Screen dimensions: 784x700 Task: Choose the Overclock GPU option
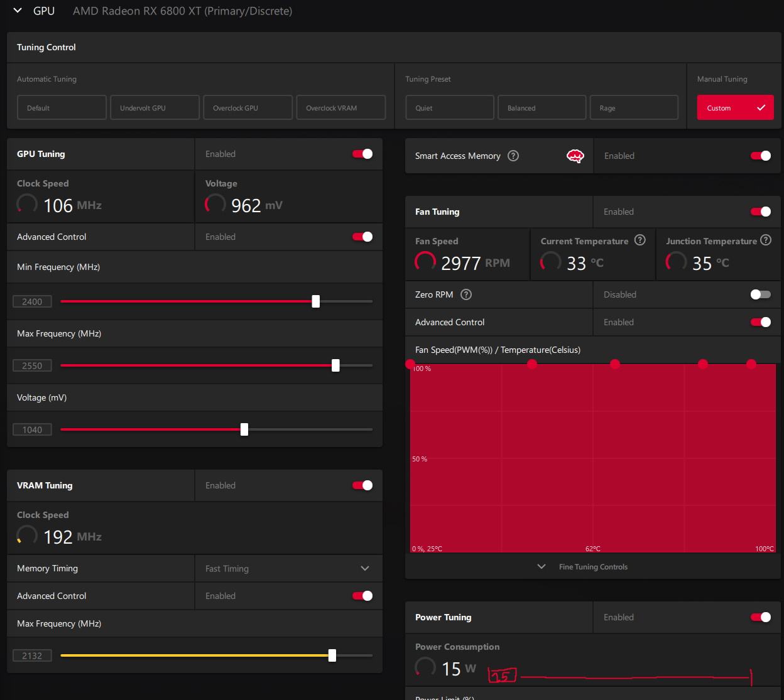[248, 107]
